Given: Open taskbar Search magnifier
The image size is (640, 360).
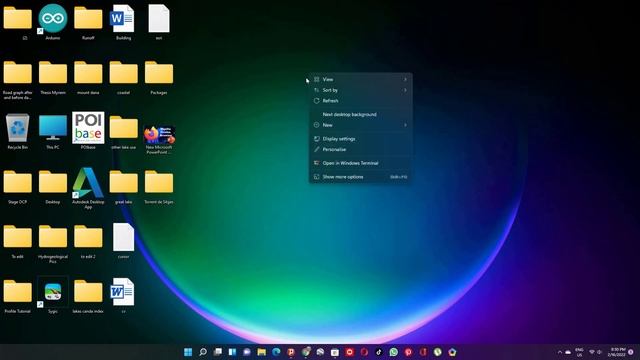Looking at the screenshot, I should pyautogui.click(x=203, y=352).
